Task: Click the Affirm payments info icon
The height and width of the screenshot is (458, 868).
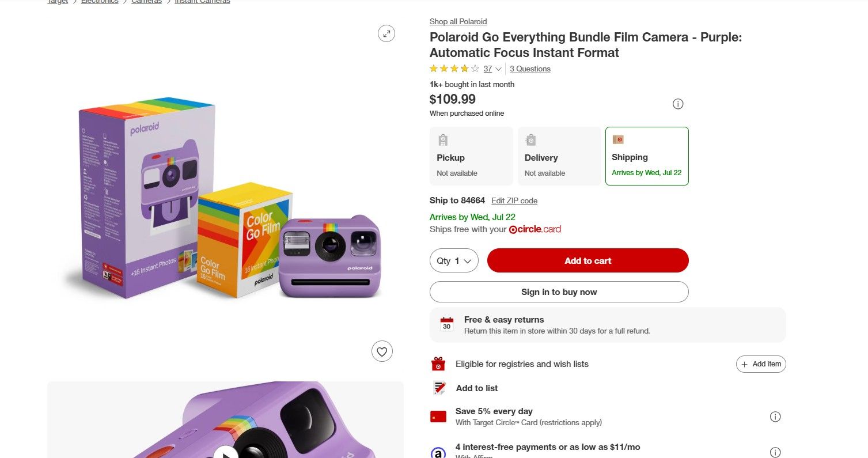Action: point(775,452)
